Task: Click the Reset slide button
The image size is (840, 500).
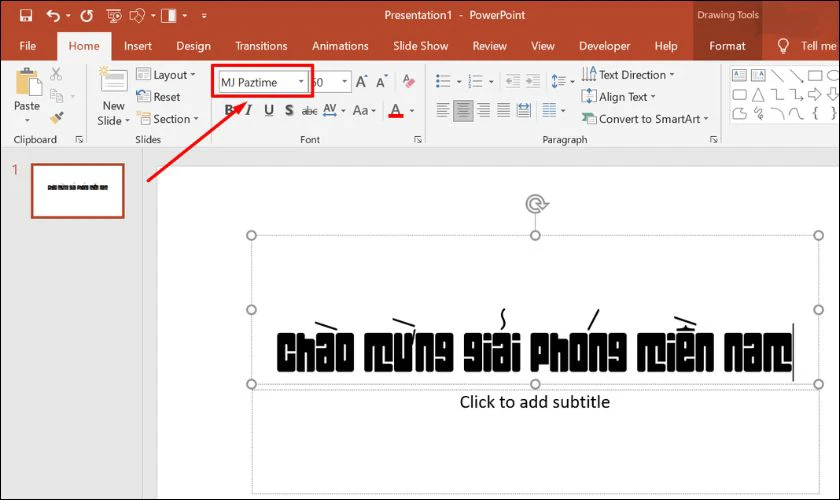Action: (x=158, y=96)
